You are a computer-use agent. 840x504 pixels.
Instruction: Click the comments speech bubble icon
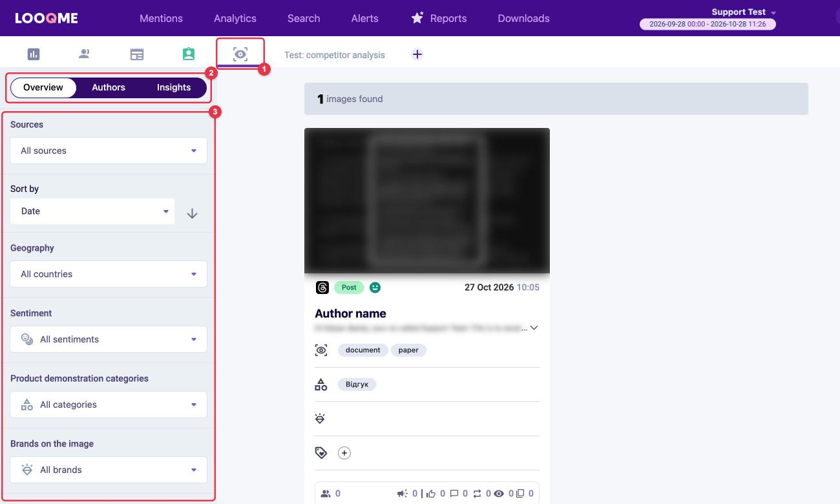pyautogui.click(x=454, y=494)
